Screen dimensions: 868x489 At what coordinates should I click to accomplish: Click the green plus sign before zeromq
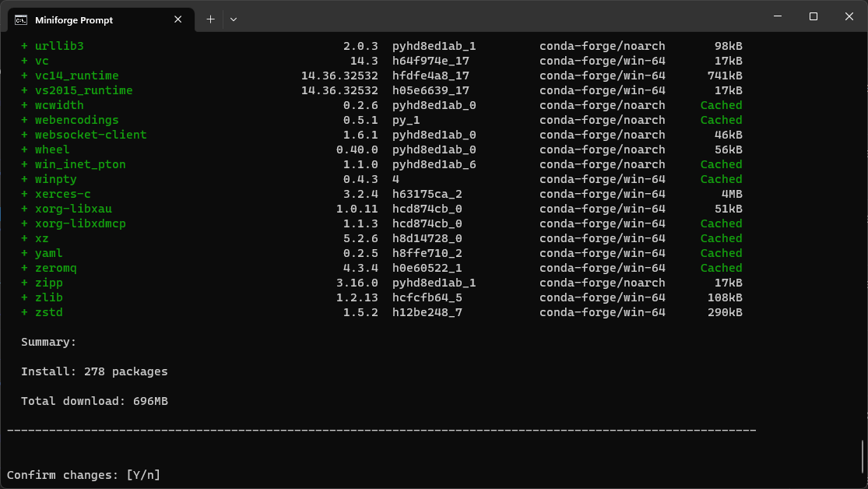click(23, 268)
